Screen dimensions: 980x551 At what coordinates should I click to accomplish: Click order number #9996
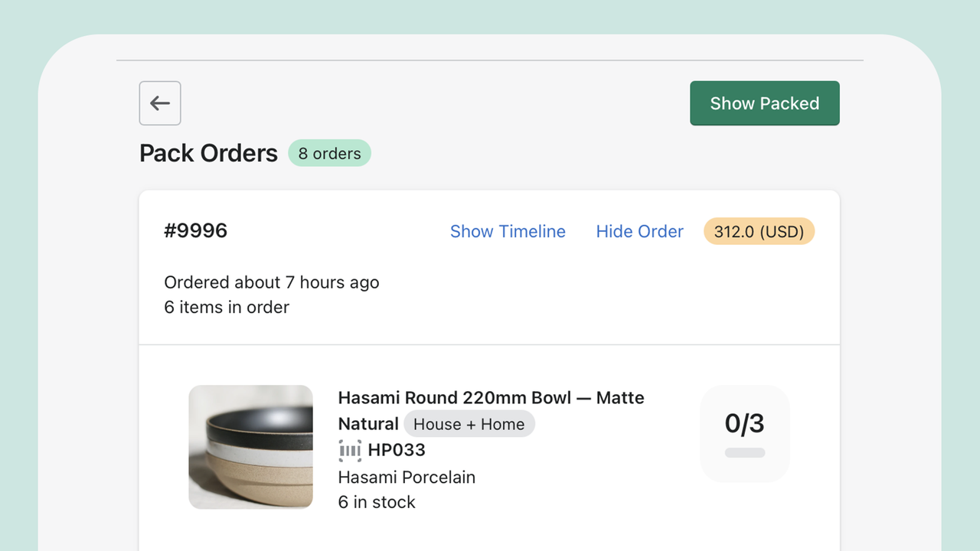(196, 230)
